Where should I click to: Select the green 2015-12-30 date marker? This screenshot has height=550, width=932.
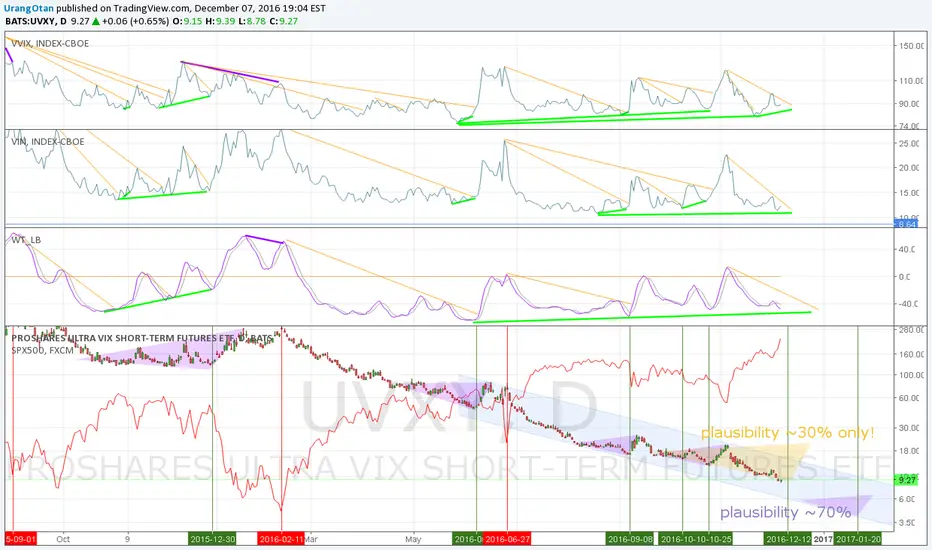click(212, 539)
